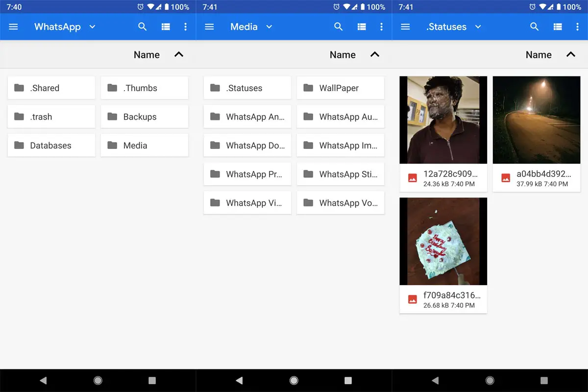Open the Databases folder
Viewport: 588px width, 392px height.
[51, 146]
